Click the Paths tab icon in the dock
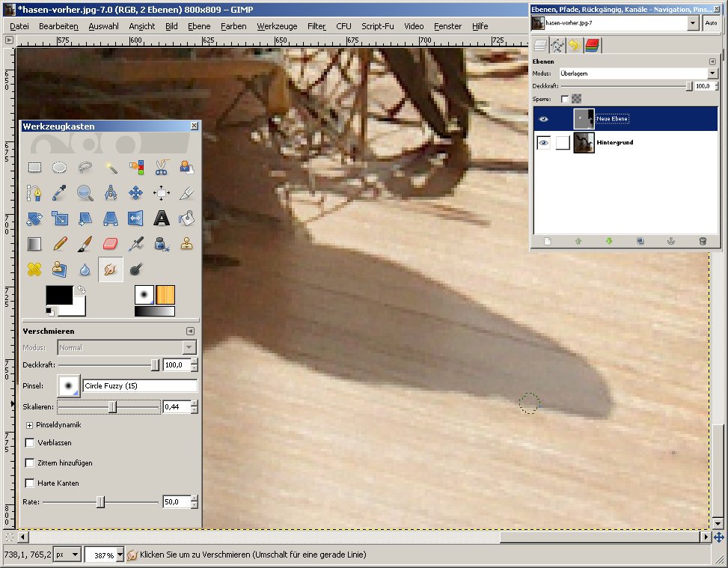 [x=557, y=46]
